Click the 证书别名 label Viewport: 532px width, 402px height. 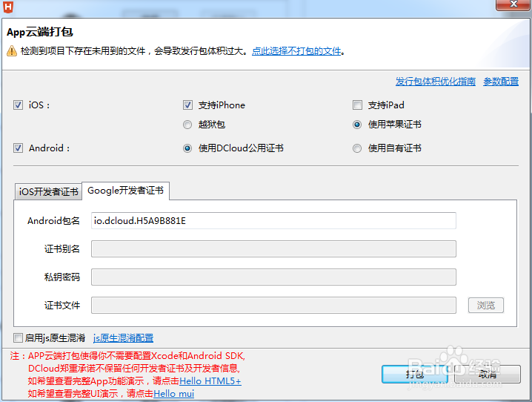click(62, 249)
